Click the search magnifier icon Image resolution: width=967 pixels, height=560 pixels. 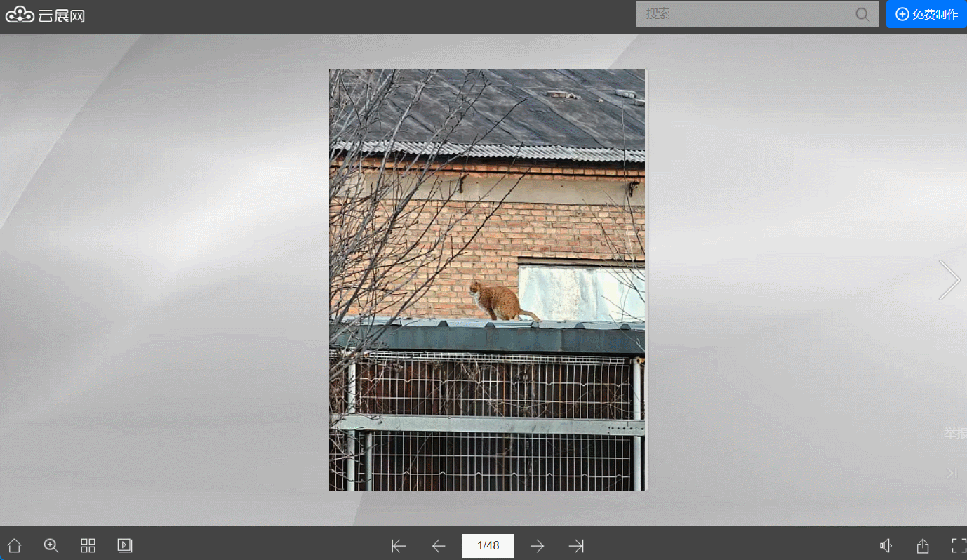(x=862, y=14)
